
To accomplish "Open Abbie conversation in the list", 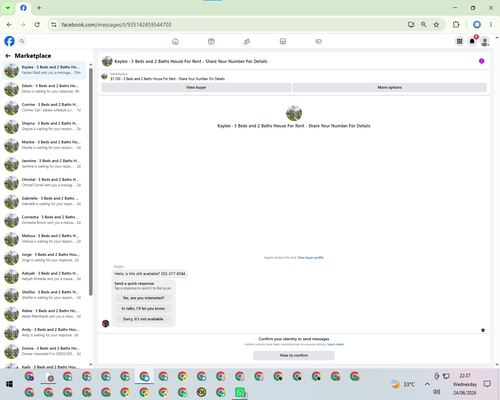I will tap(44, 314).
